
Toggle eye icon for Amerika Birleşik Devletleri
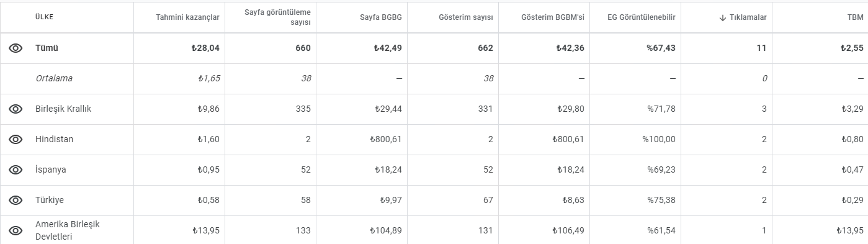(x=16, y=231)
